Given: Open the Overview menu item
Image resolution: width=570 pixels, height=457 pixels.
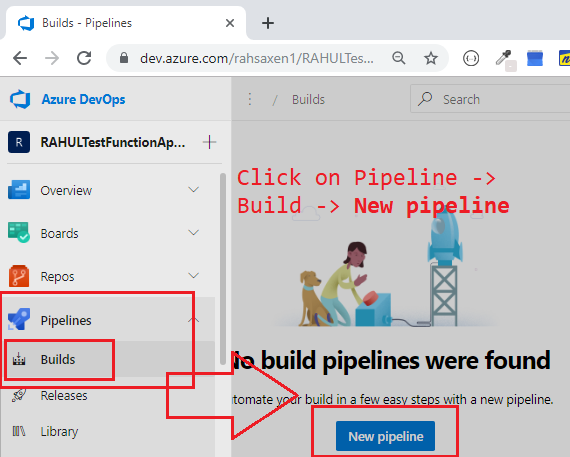Looking at the screenshot, I should [x=66, y=191].
